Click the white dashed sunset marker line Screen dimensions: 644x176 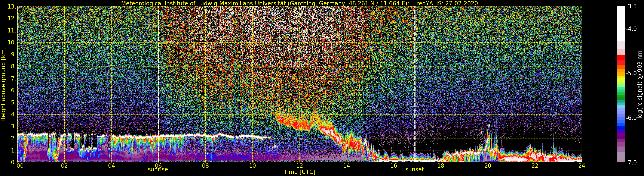[x=415, y=84]
